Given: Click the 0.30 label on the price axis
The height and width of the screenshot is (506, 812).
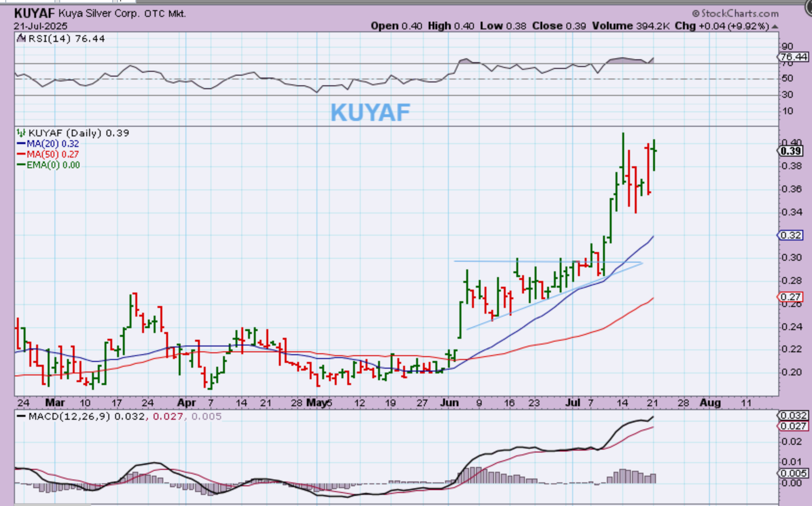Looking at the screenshot, I should click(791, 257).
